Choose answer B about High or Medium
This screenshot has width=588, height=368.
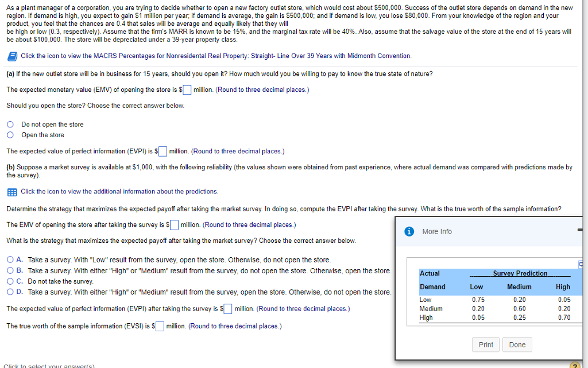point(10,270)
